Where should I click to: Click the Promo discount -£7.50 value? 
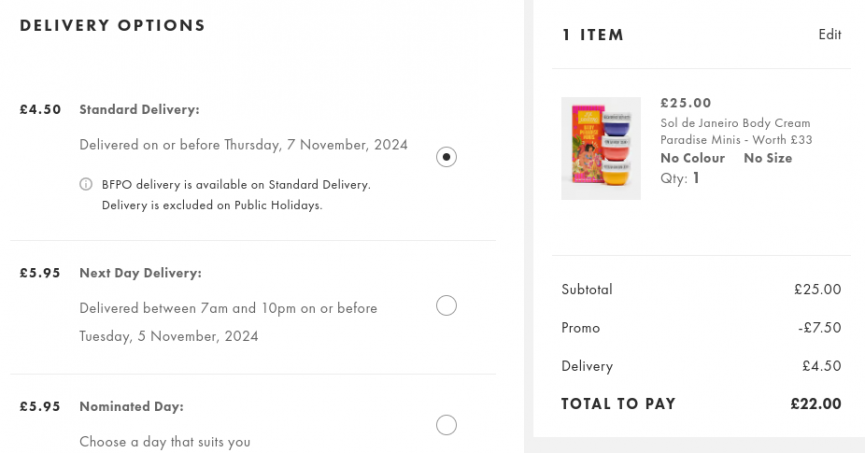click(819, 327)
